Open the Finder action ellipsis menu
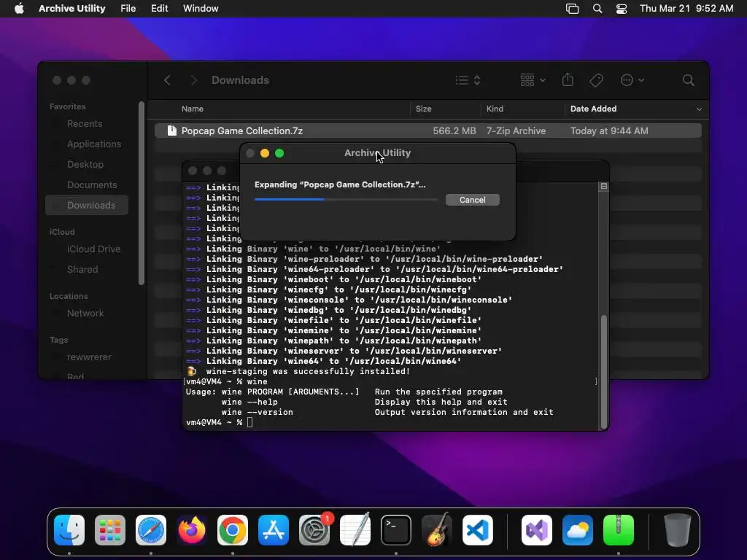The image size is (747, 560). (x=632, y=80)
